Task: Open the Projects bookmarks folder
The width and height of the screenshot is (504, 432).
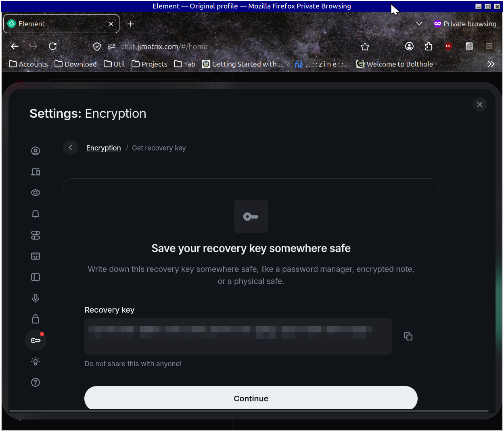Action: tap(149, 64)
